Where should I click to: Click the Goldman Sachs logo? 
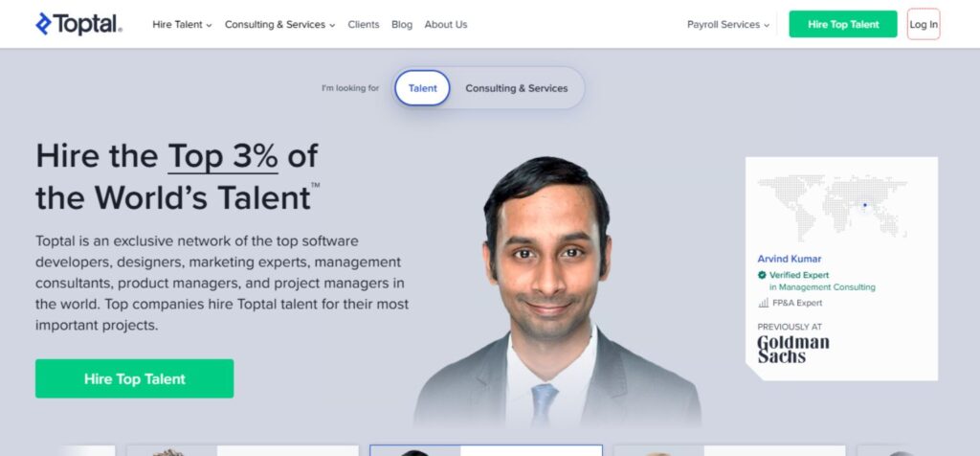793,349
